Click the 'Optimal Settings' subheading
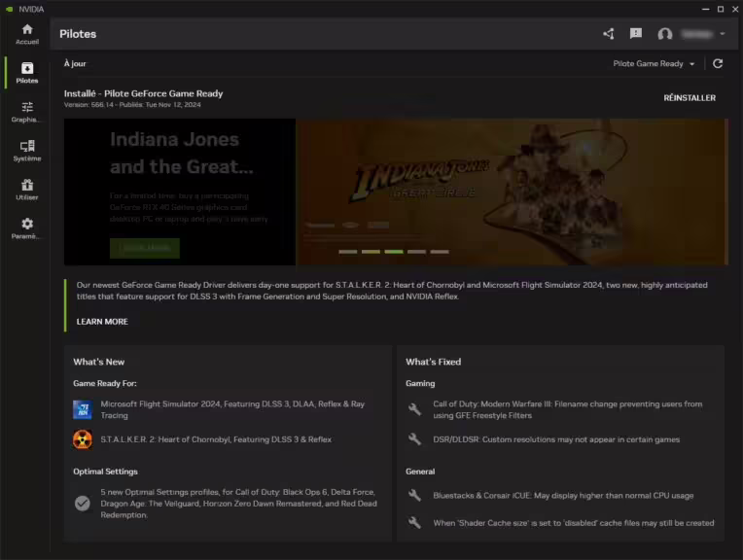The height and width of the screenshot is (560, 743). (105, 472)
